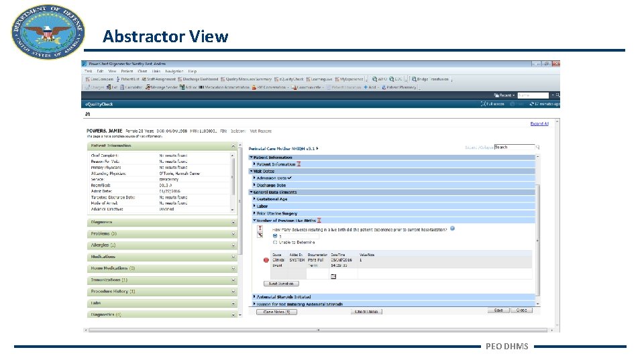Expand the Home Medications section

pyautogui.click(x=233, y=268)
